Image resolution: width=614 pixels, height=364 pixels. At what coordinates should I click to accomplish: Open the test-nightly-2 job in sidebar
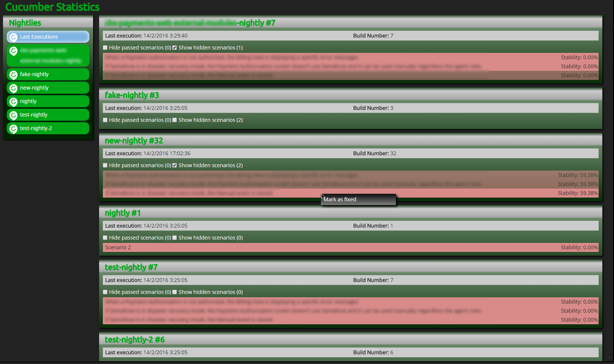point(36,128)
